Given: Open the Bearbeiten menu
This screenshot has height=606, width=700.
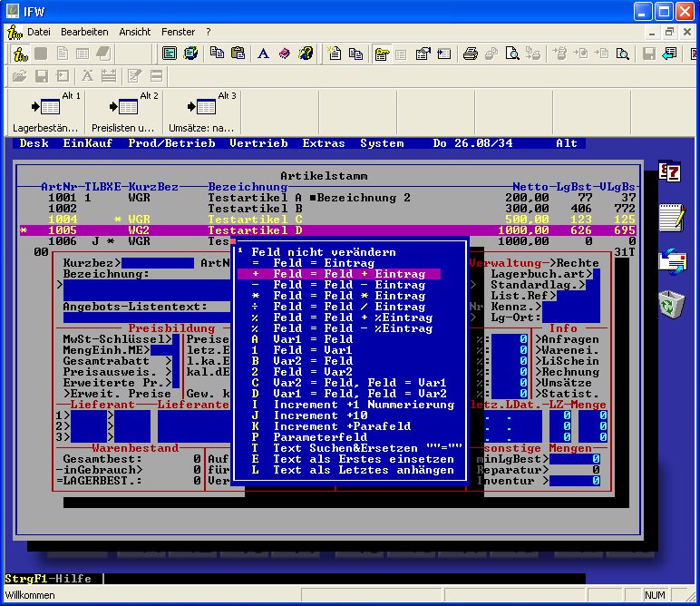Looking at the screenshot, I should [84, 31].
